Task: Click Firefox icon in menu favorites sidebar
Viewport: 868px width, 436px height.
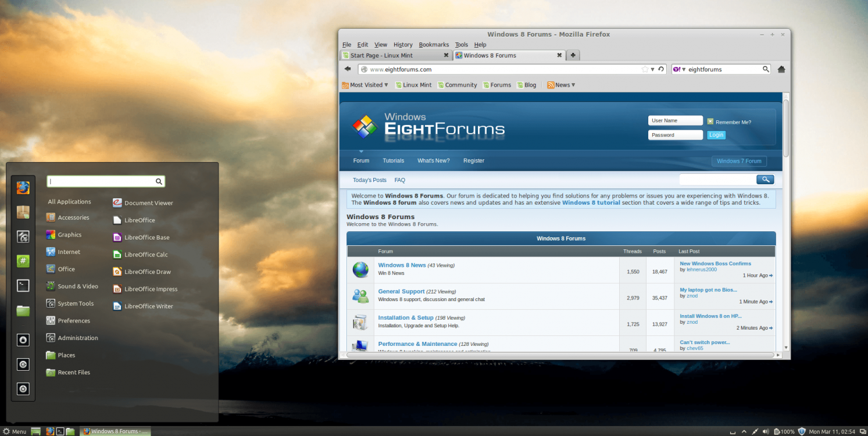Action: (23, 188)
